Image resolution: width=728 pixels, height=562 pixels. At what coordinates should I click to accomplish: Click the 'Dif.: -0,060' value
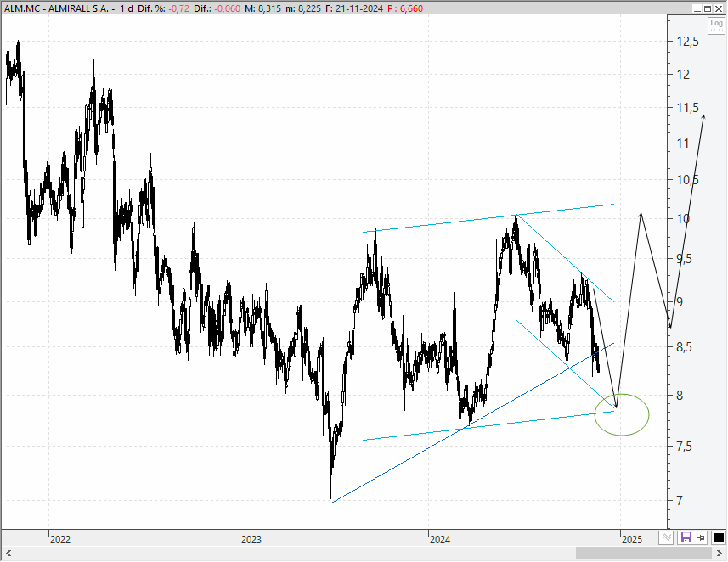click(x=217, y=8)
